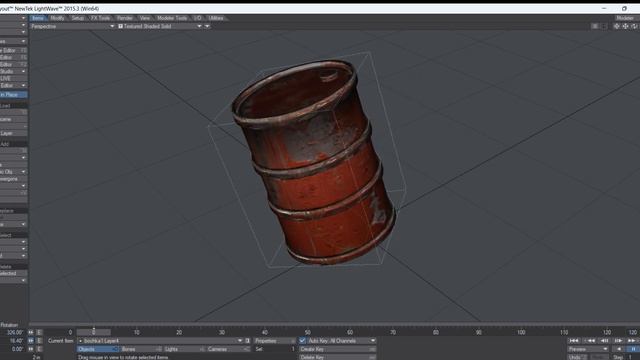
Task: Open the Textured Shaded Solid display dropdown
Action: [x=160, y=26]
